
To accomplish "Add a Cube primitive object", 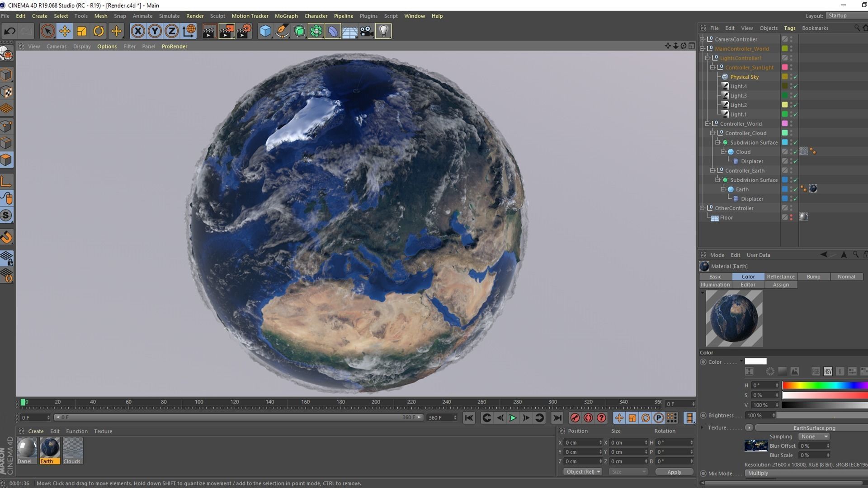I will 265,31.
